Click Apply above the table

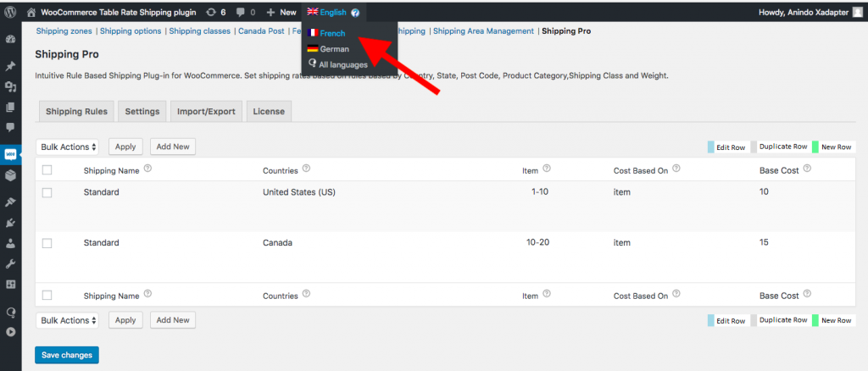tap(125, 147)
